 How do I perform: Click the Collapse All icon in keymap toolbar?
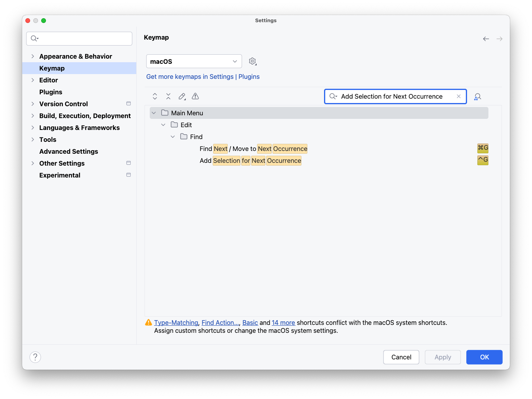(168, 96)
